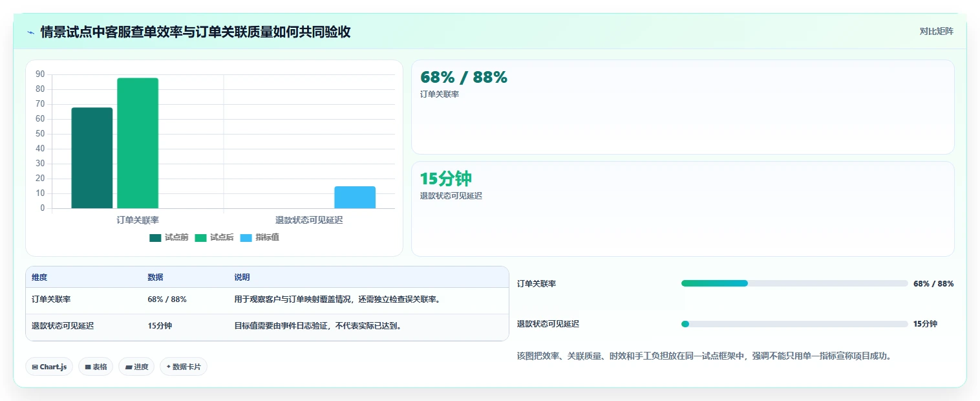Click the 15分钟 card value
Screen dimensions: 980x401
pyautogui.click(x=446, y=179)
